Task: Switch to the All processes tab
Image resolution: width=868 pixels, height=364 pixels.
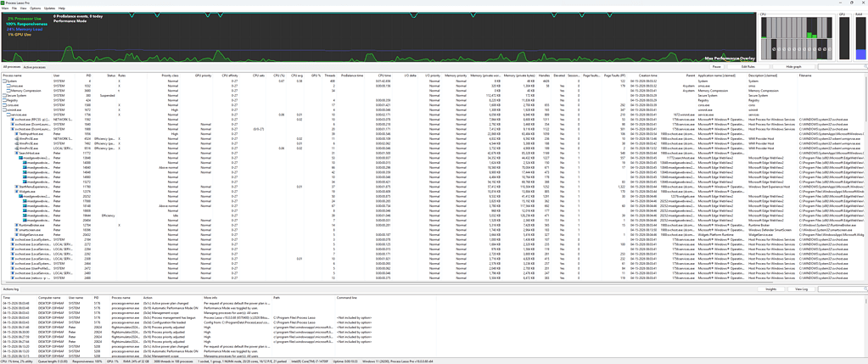Action: coord(12,67)
